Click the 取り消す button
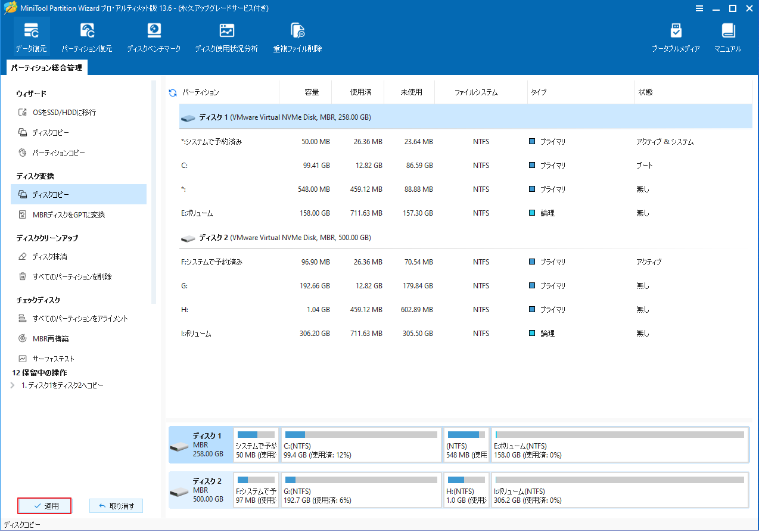 coord(116,506)
